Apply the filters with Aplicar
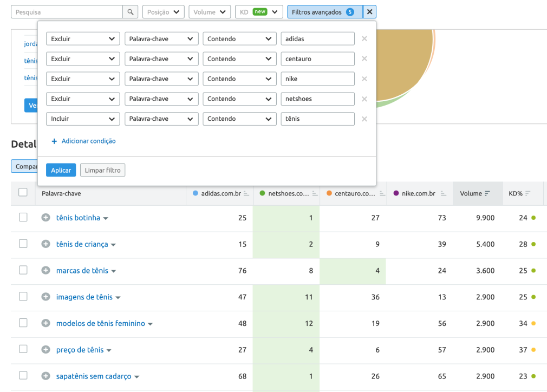547x392 pixels. 61,170
